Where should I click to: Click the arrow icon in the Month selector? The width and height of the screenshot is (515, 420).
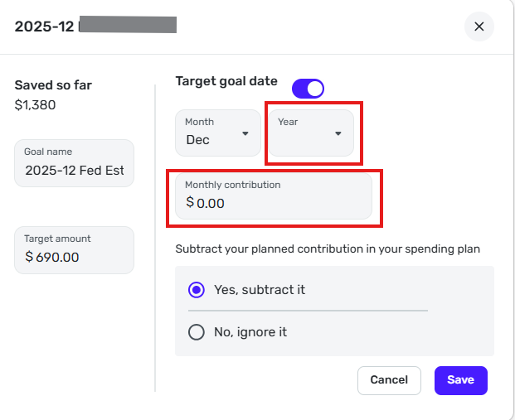tap(245, 133)
